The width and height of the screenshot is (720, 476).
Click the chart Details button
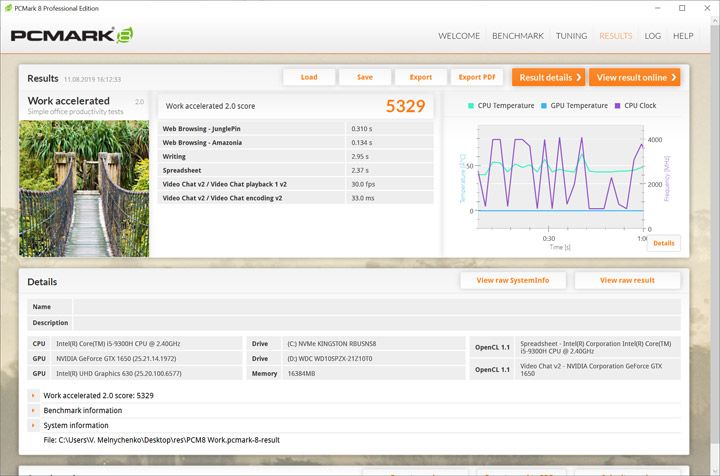point(664,243)
